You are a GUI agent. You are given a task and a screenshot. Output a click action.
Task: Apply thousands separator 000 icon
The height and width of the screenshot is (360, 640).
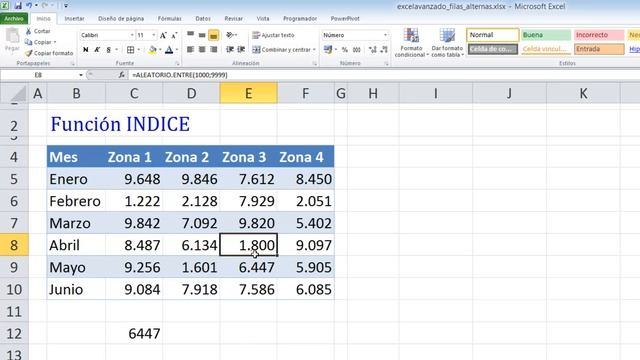pyautogui.click(x=356, y=49)
